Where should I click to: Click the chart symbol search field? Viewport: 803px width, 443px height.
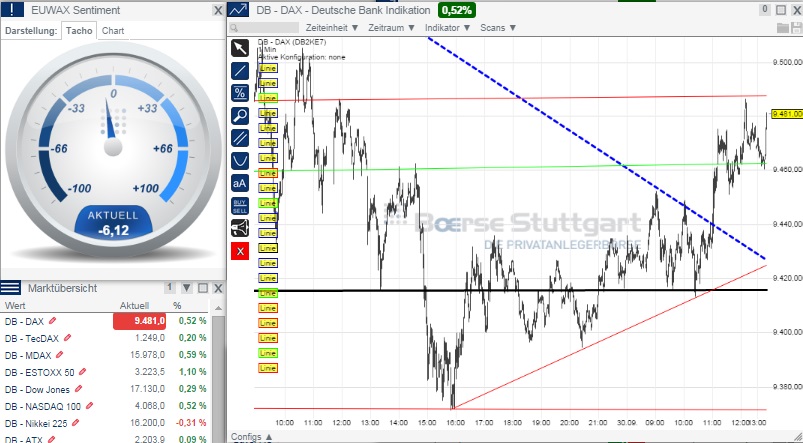(x=264, y=28)
